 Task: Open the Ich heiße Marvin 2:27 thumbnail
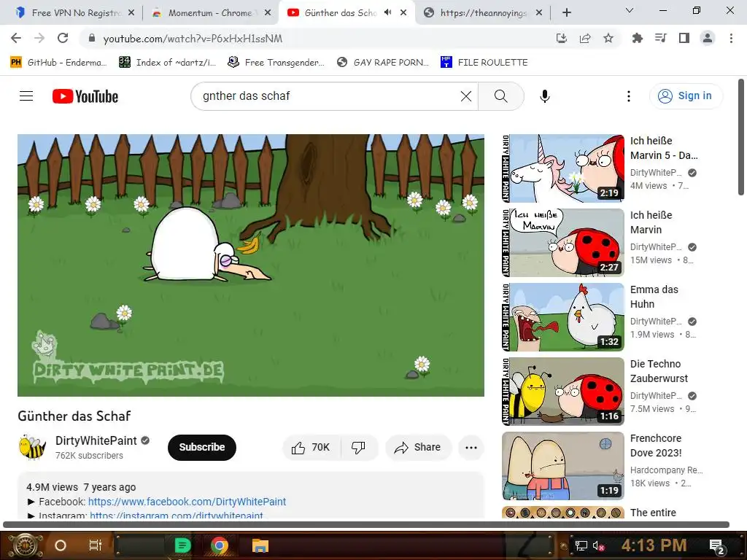pos(563,243)
